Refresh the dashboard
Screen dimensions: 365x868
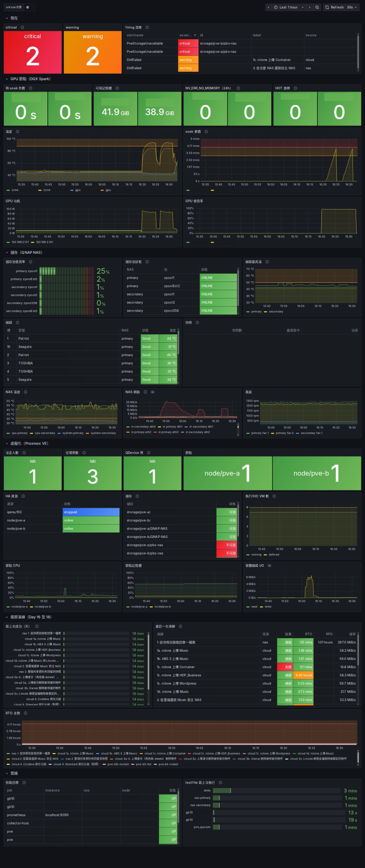click(334, 7)
